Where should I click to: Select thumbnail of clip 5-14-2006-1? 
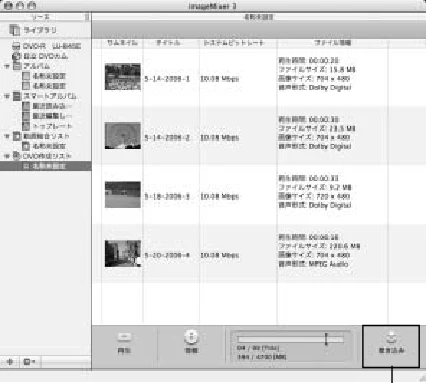123,77
